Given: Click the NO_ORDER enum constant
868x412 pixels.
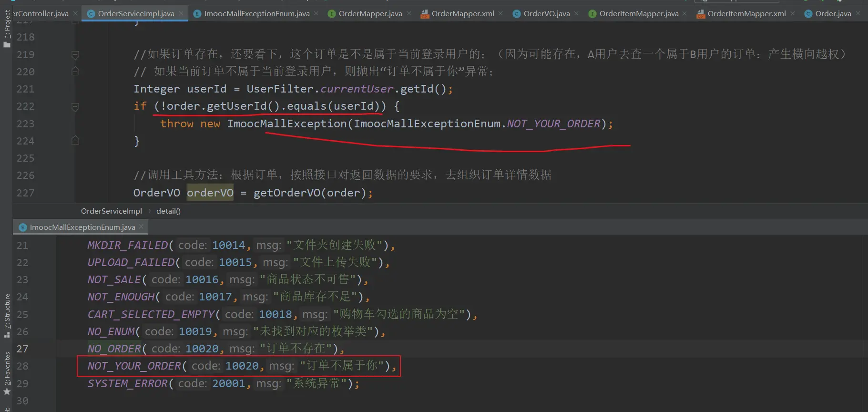Looking at the screenshot, I should point(114,349).
